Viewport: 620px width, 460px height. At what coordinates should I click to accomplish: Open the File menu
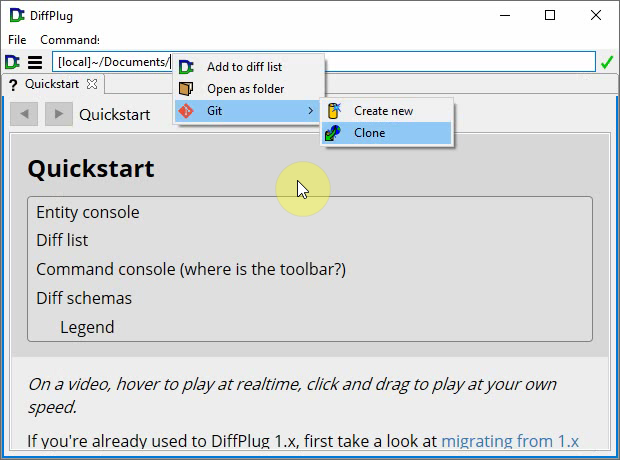(17, 40)
